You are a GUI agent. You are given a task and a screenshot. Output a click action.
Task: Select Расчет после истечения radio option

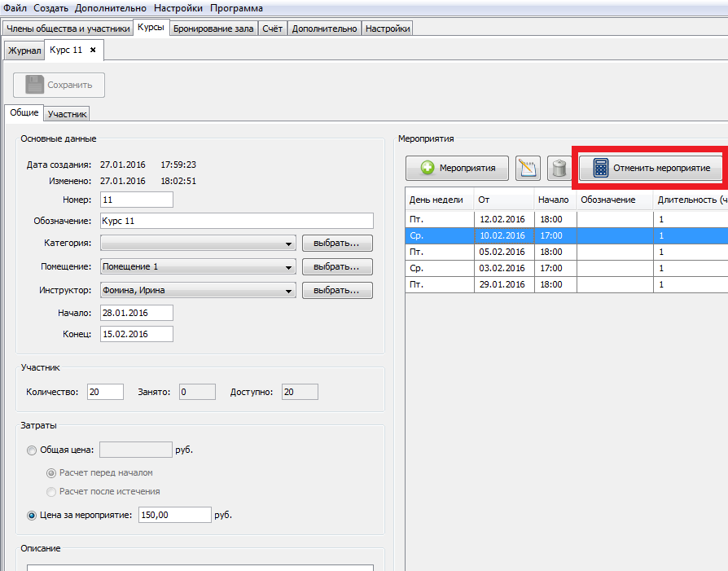click(51, 491)
